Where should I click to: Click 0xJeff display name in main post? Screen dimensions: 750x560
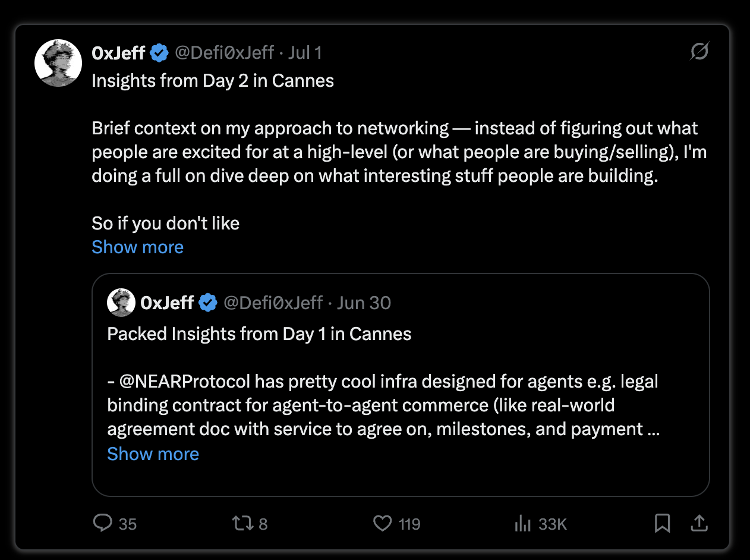click(118, 53)
